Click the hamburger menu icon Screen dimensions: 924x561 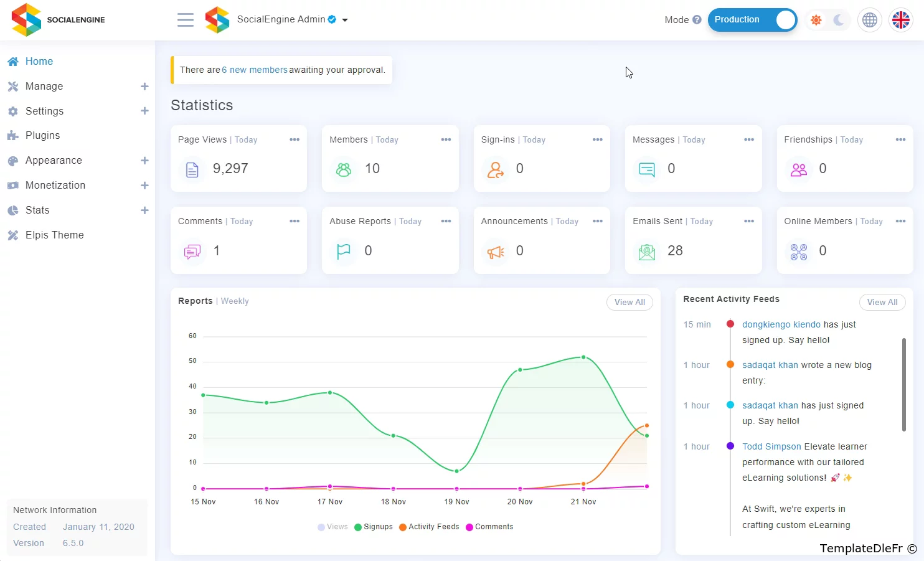[x=185, y=20]
